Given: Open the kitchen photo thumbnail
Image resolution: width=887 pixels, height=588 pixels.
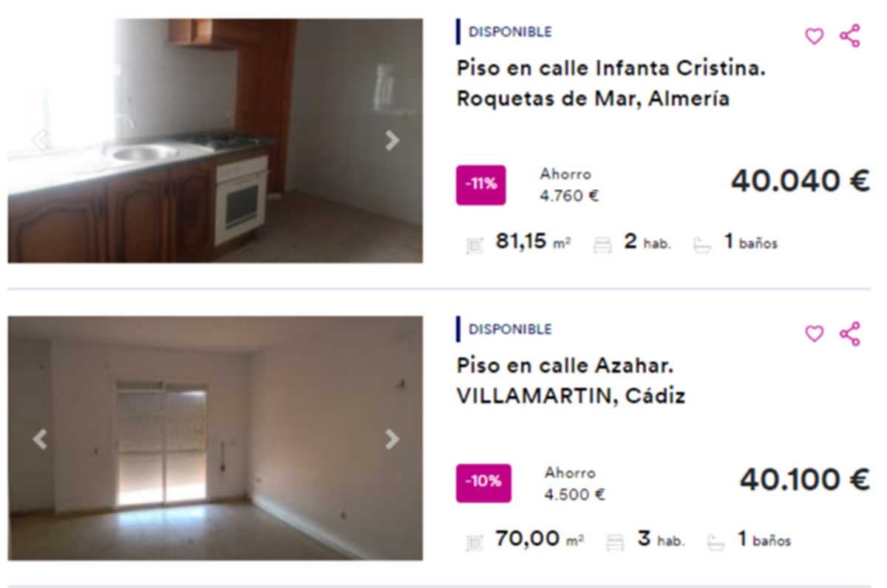Looking at the screenshot, I should point(215,140).
